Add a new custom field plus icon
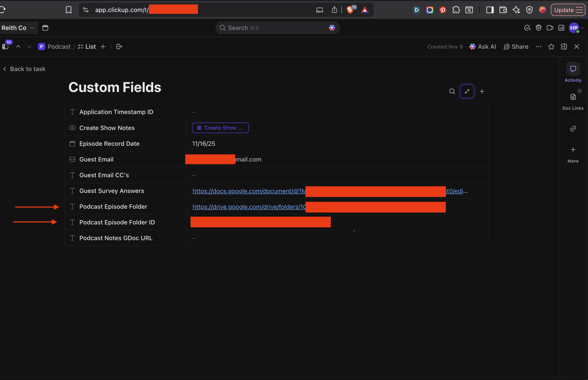 [x=482, y=92]
